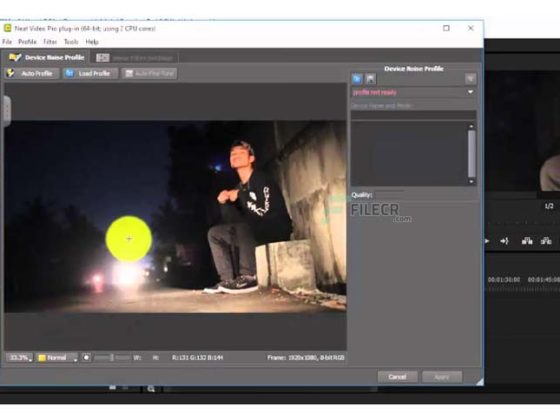Viewport: 560px width, 420px height.
Task: Click the greyed Apply button
Action: (442, 377)
